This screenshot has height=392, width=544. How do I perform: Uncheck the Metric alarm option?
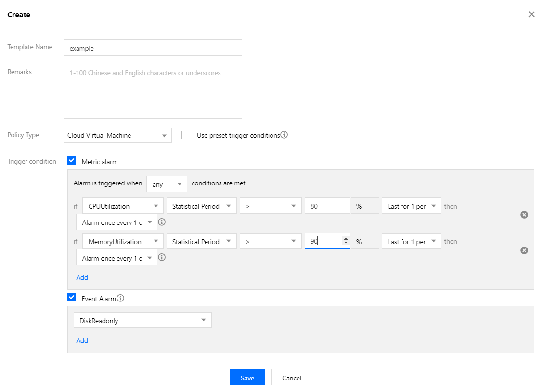(x=72, y=160)
